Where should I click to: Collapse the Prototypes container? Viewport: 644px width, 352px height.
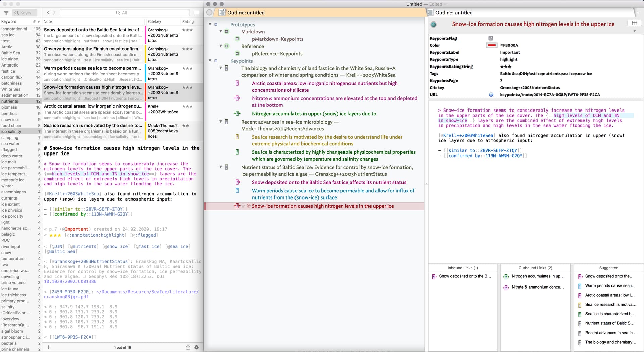coord(210,24)
